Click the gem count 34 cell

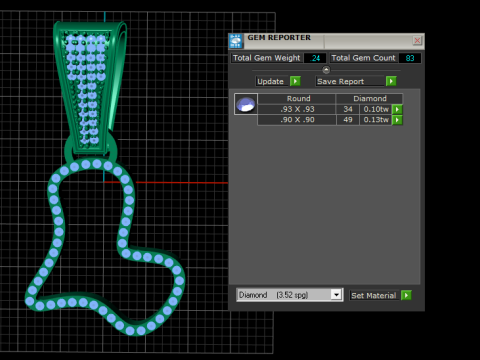pos(348,109)
